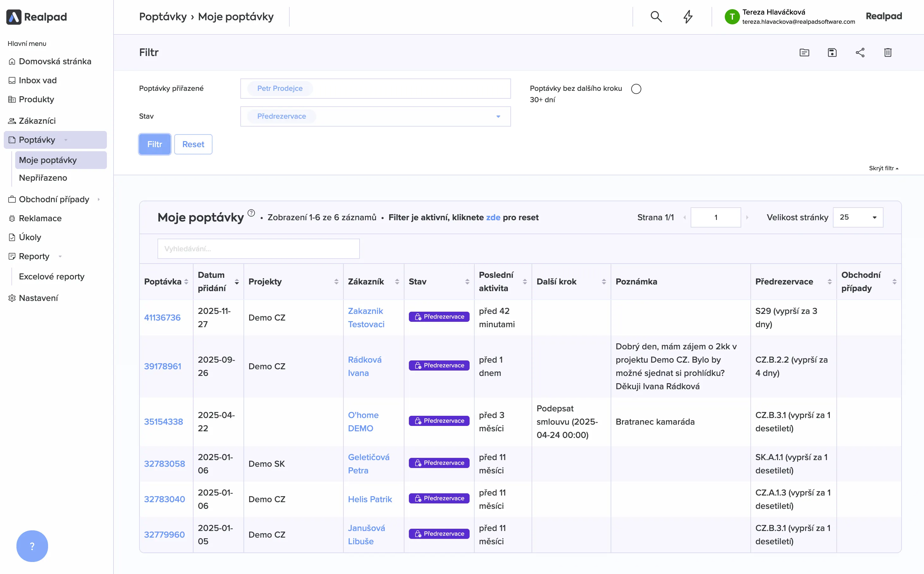924x574 pixels.
Task: Click the Vyhledávání search field
Action: click(258, 249)
